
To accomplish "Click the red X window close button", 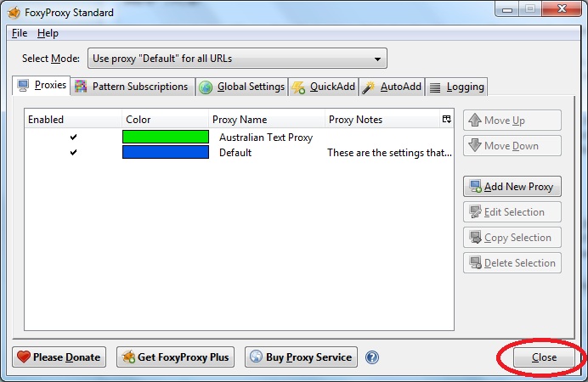I will click(x=562, y=9).
